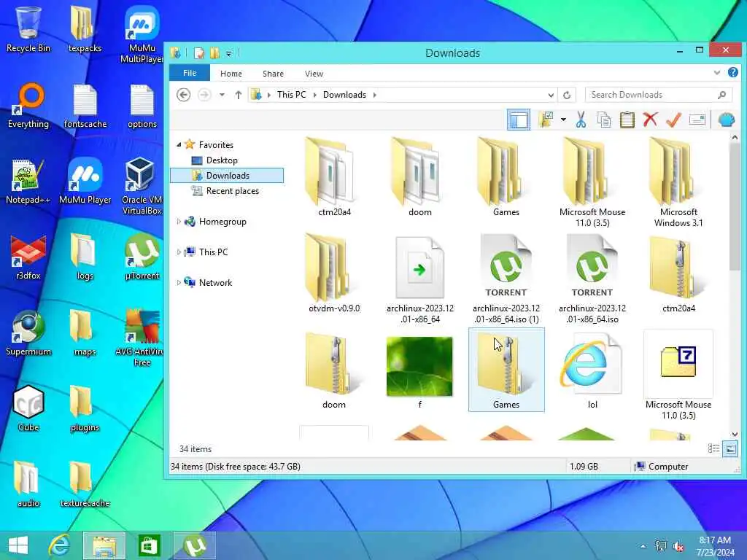Select the otvdm-v0.9.0 folder

tap(334, 274)
